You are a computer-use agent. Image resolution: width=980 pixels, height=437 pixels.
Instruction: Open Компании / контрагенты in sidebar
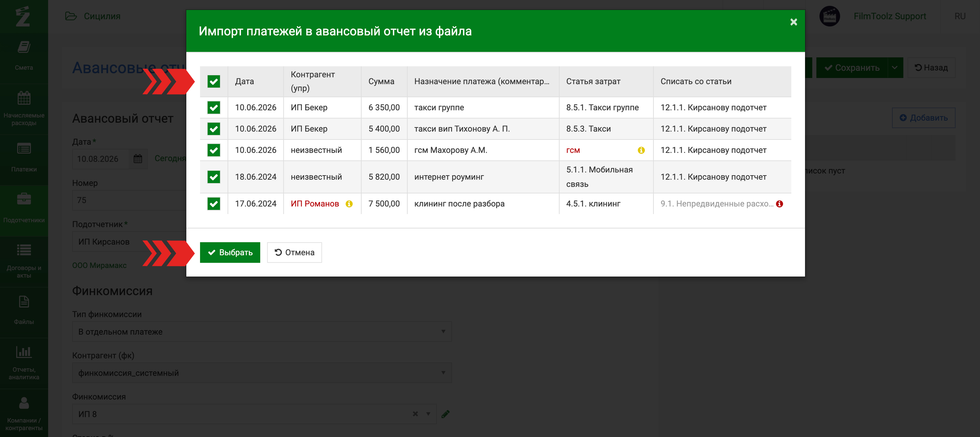[x=24, y=413]
